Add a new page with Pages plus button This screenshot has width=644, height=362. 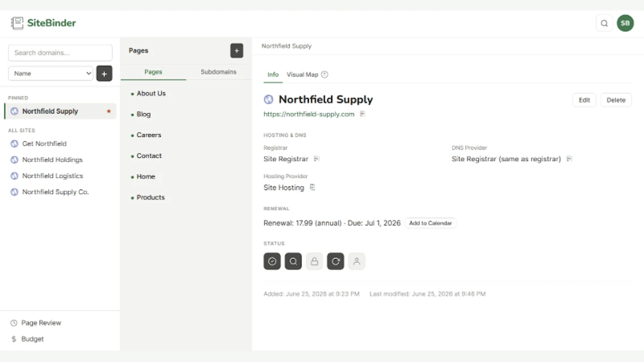[237, 51]
